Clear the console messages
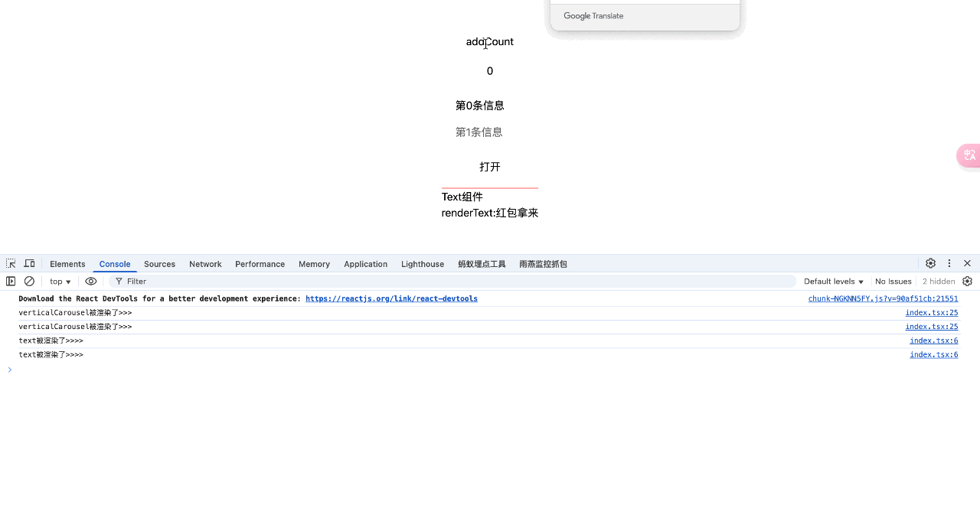 pyautogui.click(x=29, y=281)
